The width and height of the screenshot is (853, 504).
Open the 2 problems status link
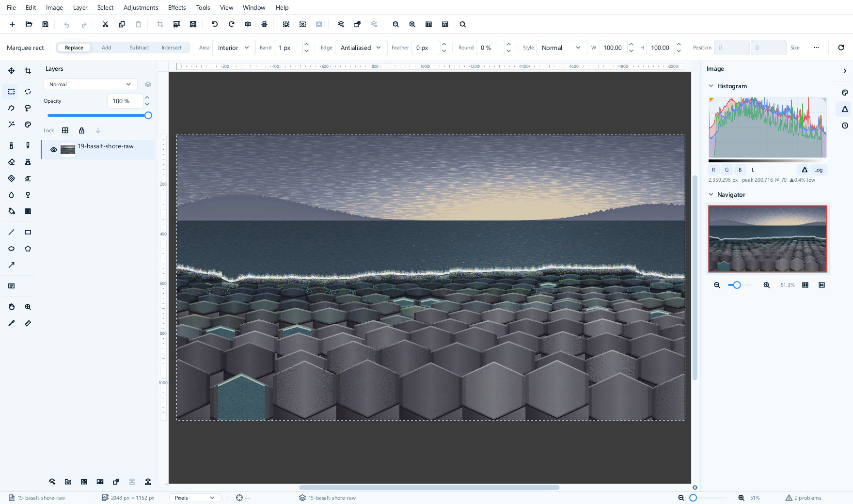[x=803, y=498]
